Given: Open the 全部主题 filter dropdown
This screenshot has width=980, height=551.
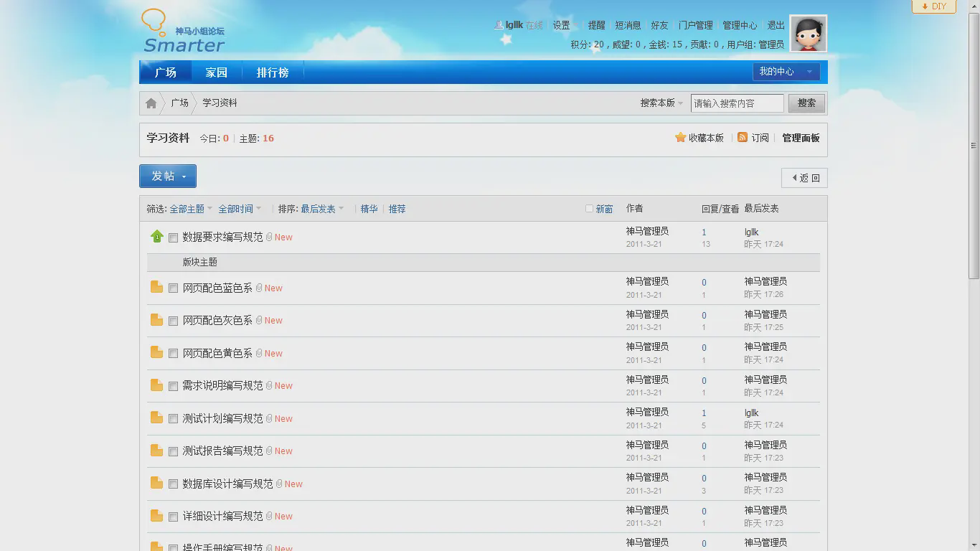Looking at the screenshot, I should tap(190, 209).
